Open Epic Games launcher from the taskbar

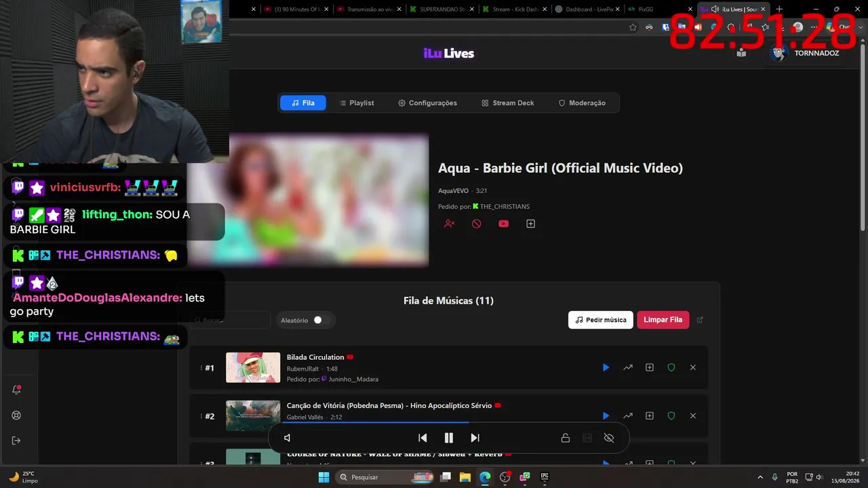[544, 477]
